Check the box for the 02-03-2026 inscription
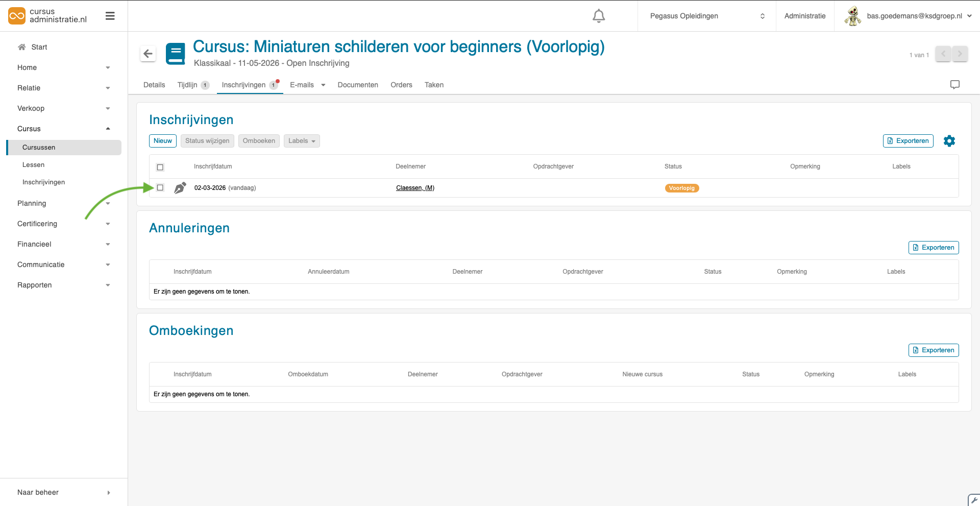 (x=160, y=188)
